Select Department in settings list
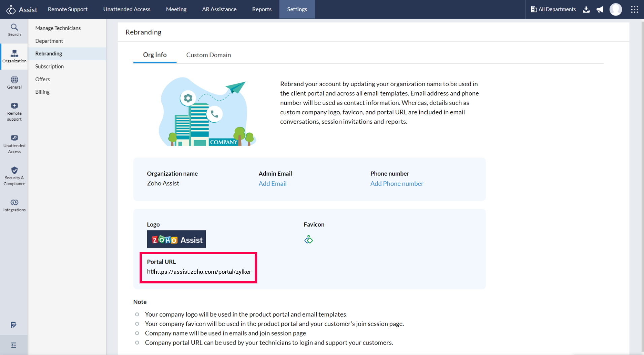The image size is (644, 355). click(x=49, y=41)
